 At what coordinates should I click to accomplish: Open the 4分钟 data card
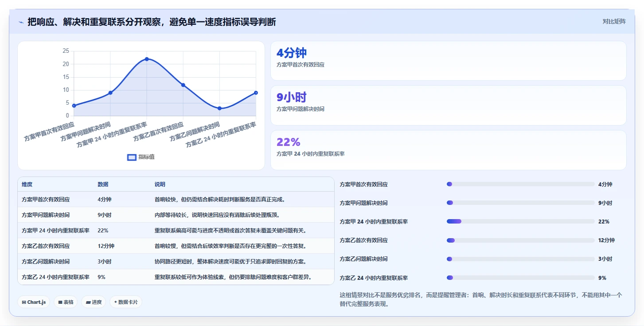(x=448, y=61)
